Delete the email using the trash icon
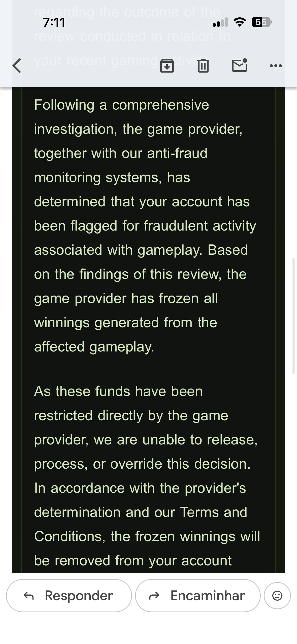 [x=203, y=66]
